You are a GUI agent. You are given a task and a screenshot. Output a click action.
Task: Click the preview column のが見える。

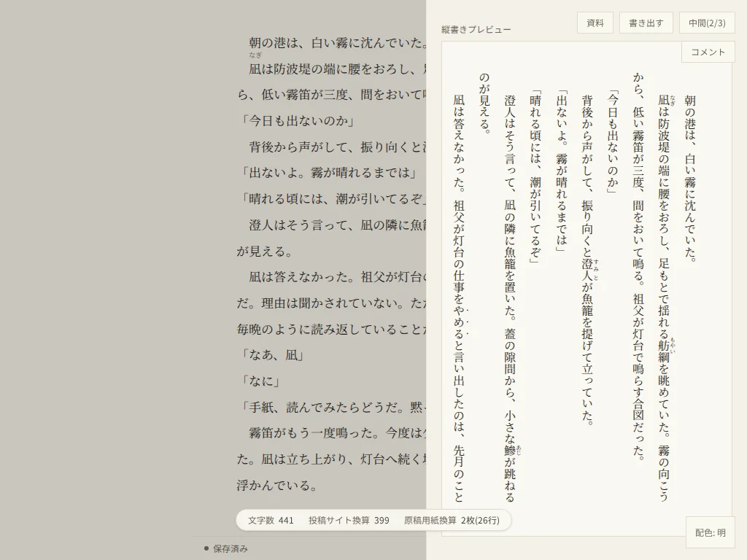(484, 104)
